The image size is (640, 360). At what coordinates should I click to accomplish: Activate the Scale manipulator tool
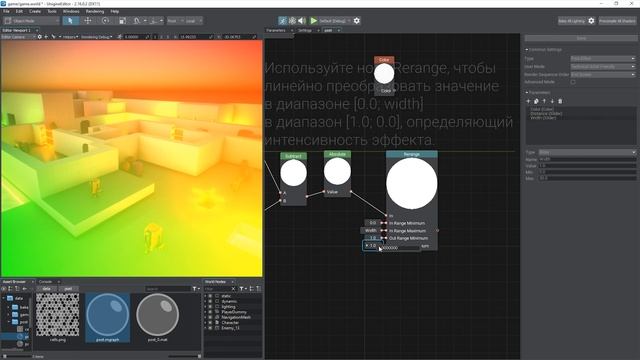(122, 20)
